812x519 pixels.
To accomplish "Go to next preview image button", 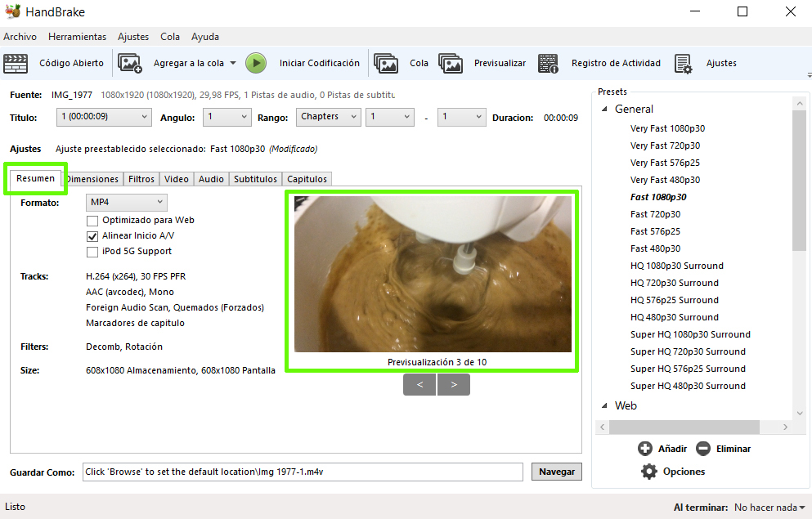I will point(454,384).
